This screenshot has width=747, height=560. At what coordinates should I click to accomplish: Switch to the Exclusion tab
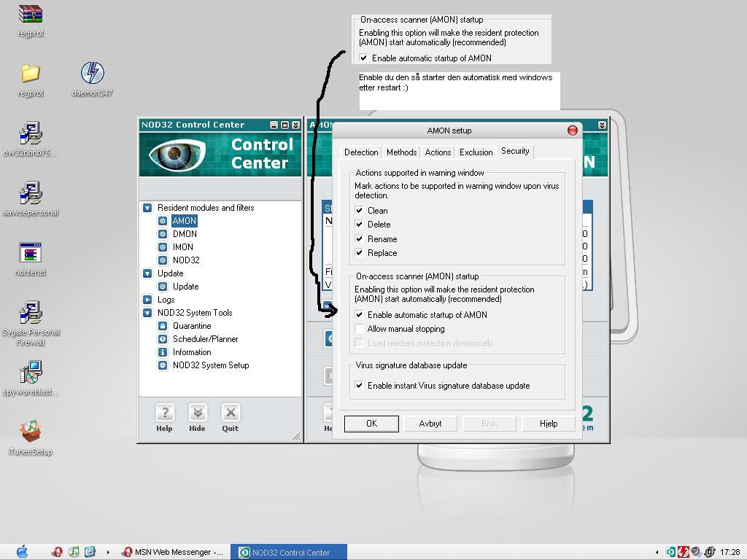click(x=476, y=152)
